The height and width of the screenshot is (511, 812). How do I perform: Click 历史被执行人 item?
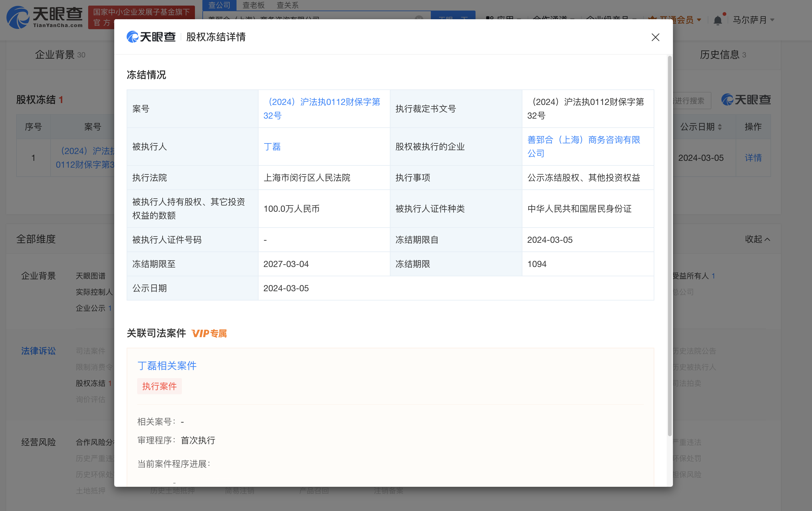click(694, 367)
